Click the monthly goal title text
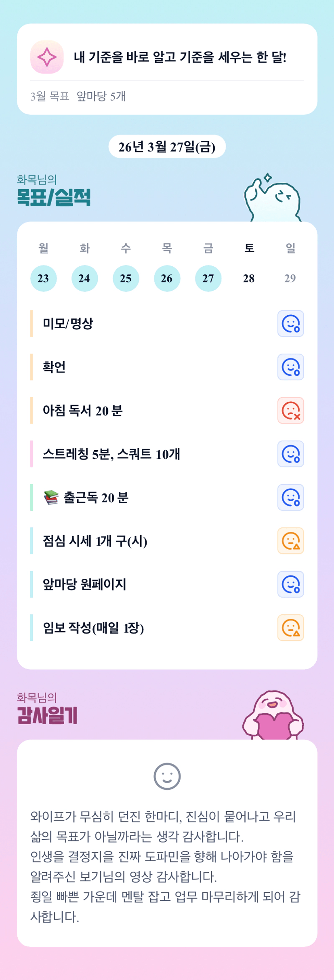Screen dimensions: 334x980 pyautogui.click(x=180, y=57)
